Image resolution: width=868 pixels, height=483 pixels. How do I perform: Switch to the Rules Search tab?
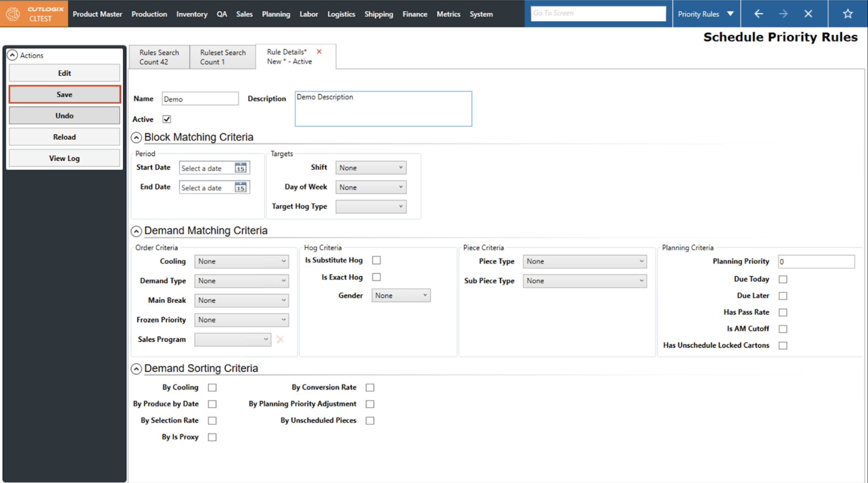(159, 57)
